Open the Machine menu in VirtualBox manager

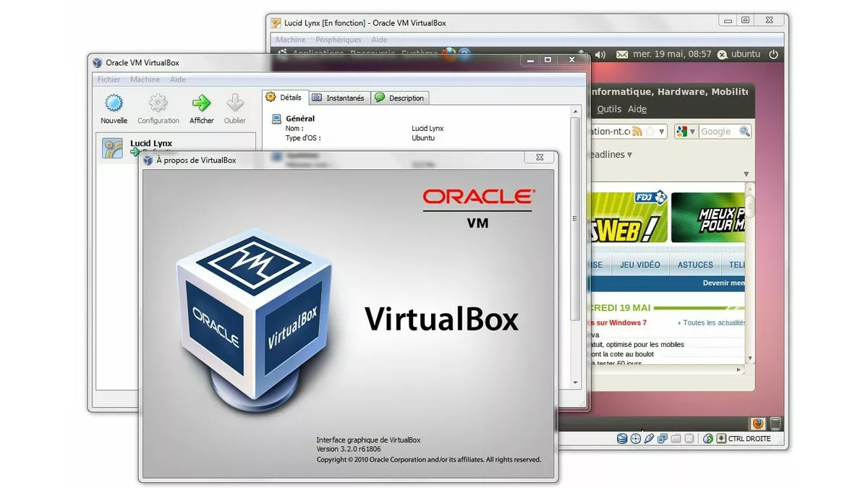pyautogui.click(x=145, y=80)
